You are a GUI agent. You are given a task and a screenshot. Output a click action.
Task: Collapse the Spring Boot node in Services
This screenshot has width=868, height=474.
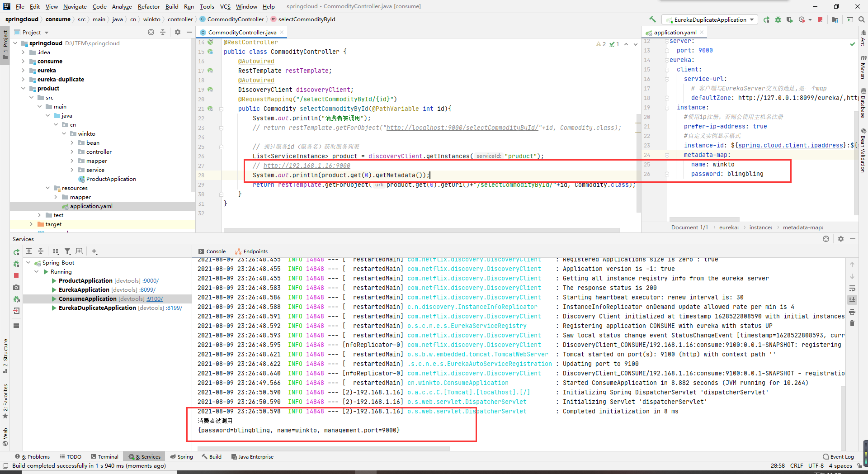point(28,262)
